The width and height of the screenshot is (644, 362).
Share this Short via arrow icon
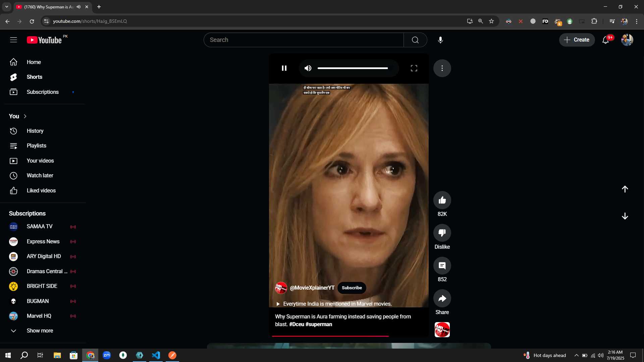(x=442, y=298)
